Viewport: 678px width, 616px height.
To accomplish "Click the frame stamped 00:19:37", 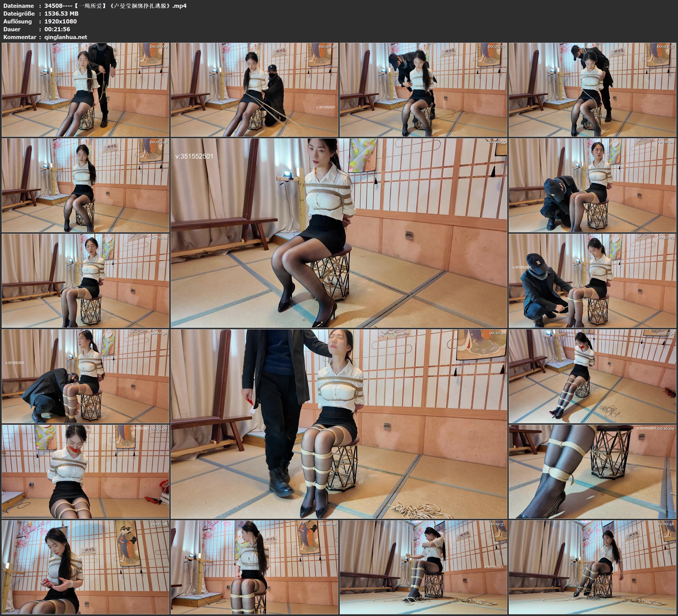I will tap(423, 567).
